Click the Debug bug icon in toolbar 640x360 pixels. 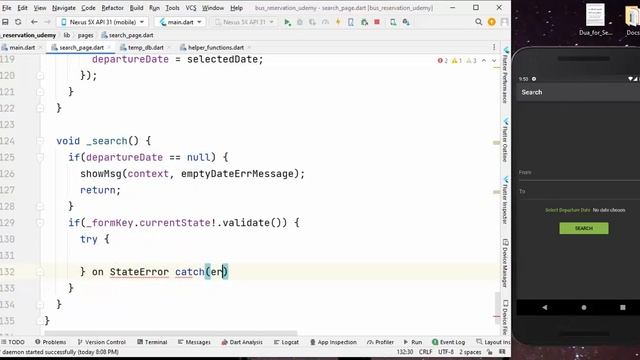[300, 22]
